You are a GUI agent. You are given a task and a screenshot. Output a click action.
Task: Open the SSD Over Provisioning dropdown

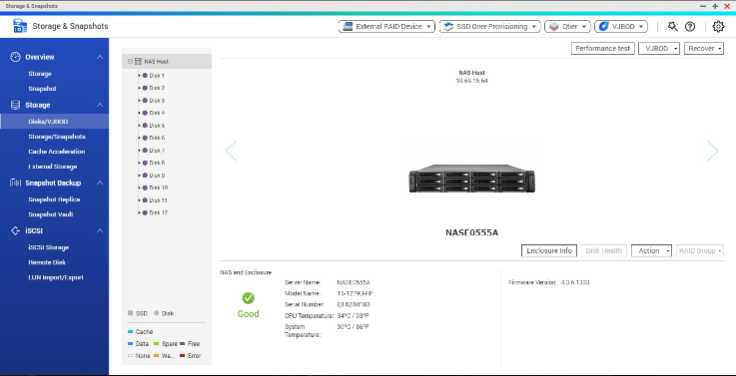(490, 27)
